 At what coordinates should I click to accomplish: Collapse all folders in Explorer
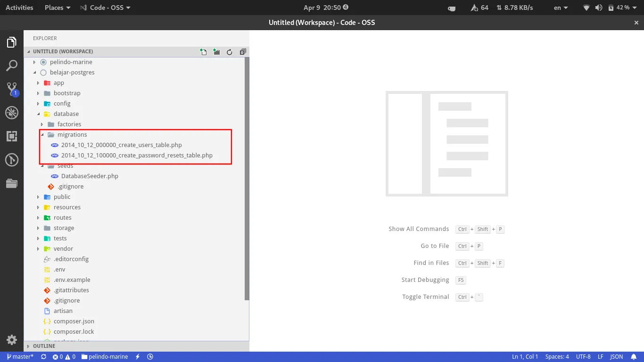243,52
